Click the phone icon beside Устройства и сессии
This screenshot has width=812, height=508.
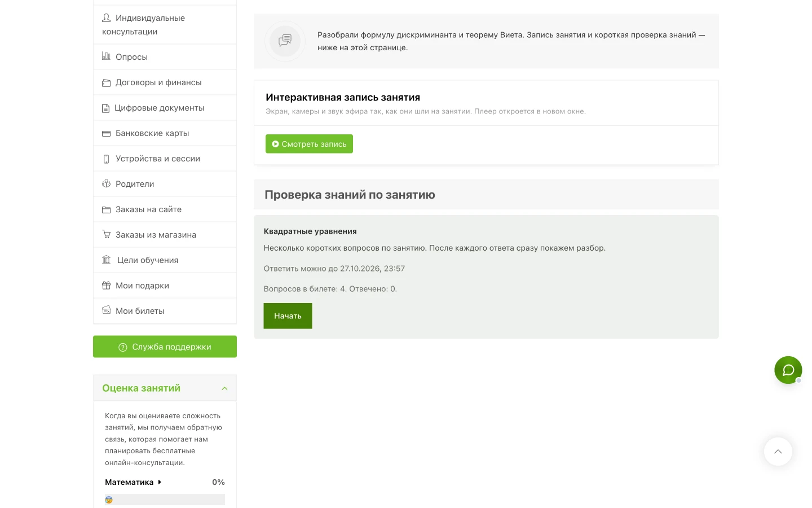click(x=106, y=159)
